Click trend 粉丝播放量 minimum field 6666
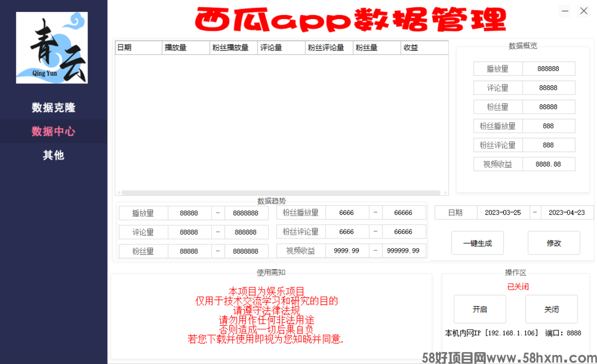 pos(347,213)
